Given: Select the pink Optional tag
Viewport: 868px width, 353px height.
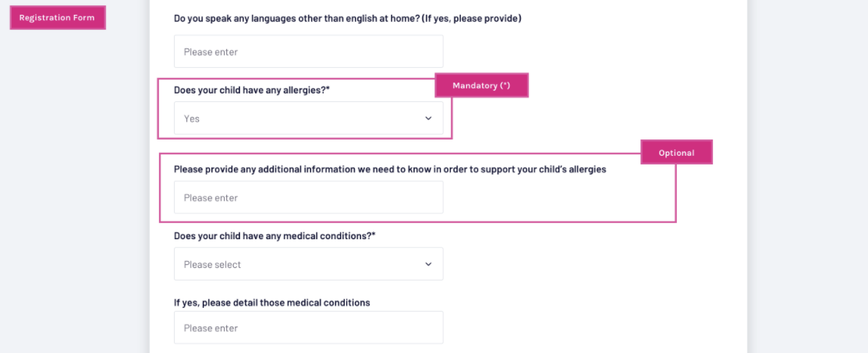Looking at the screenshot, I should (676, 153).
